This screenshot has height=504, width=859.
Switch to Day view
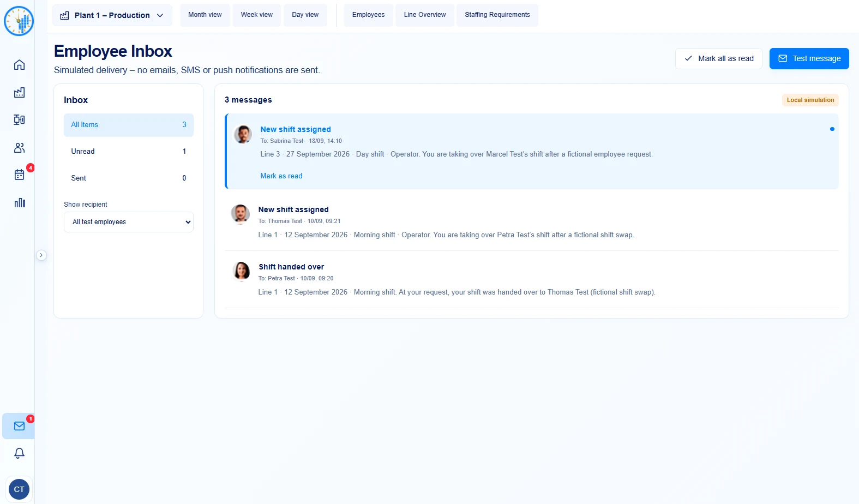click(x=305, y=15)
